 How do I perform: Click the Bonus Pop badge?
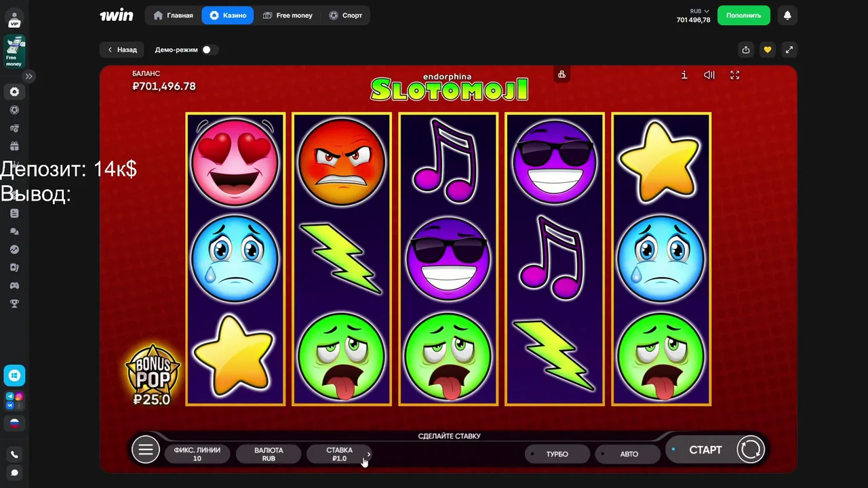pyautogui.click(x=153, y=375)
